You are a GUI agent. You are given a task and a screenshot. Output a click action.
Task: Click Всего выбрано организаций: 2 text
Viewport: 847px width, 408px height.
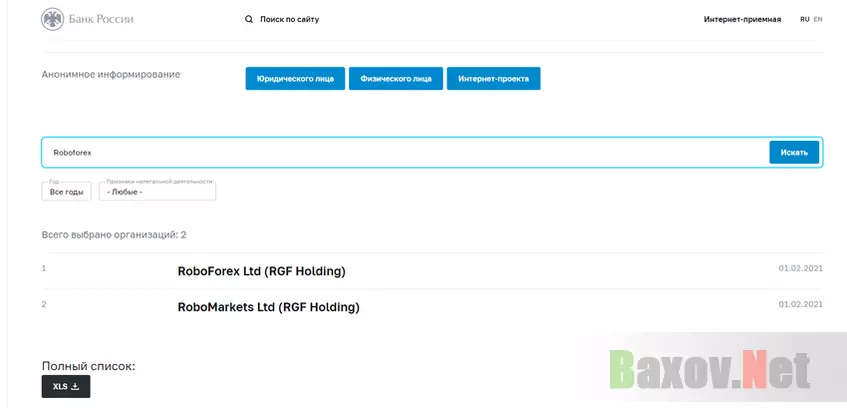coord(114,235)
